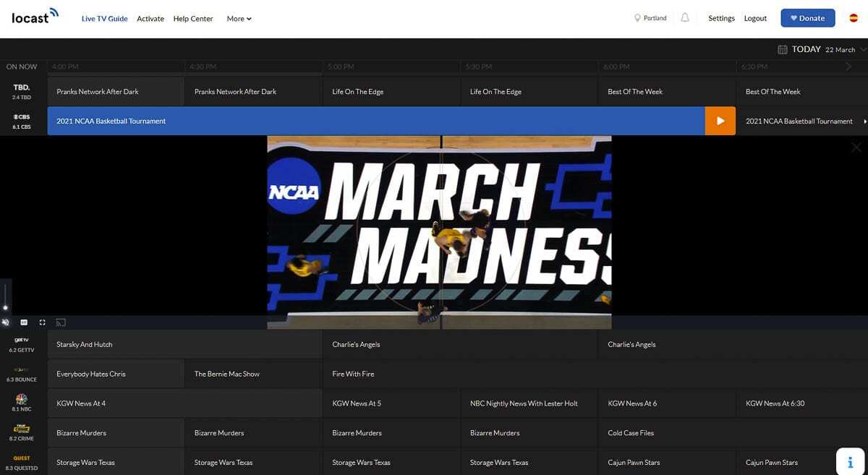Close the video player with the X
The image size is (868, 475).
click(x=856, y=147)
